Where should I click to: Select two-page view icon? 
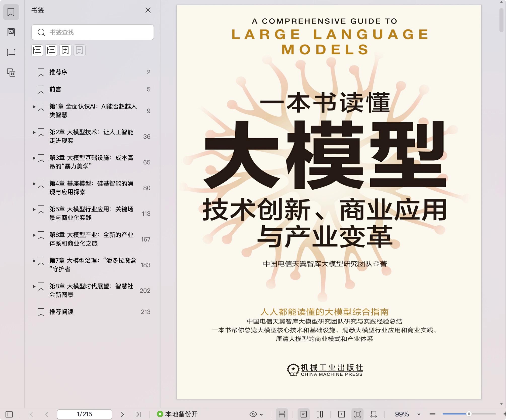320,414
